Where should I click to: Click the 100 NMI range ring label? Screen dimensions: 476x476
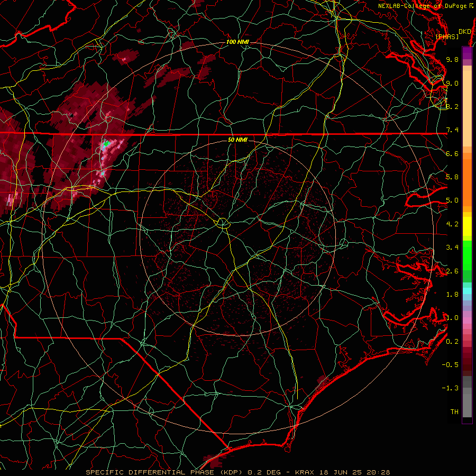click(x=237, y=42)
